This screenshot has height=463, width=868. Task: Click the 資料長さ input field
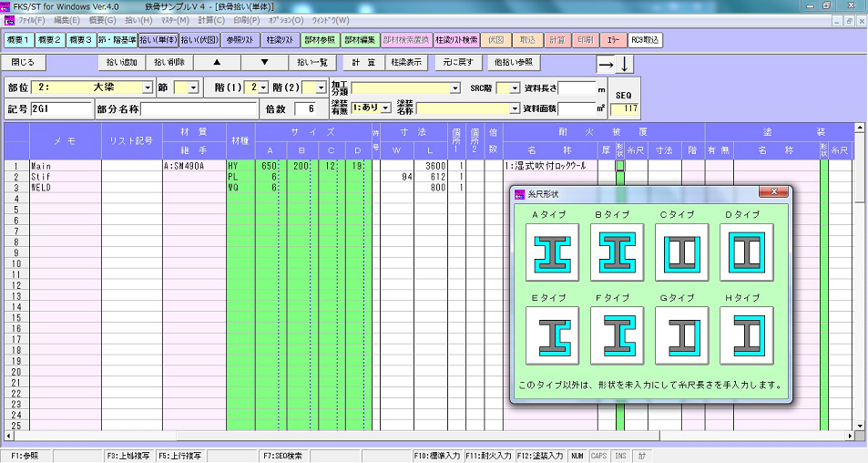click(x=577, y=88)
